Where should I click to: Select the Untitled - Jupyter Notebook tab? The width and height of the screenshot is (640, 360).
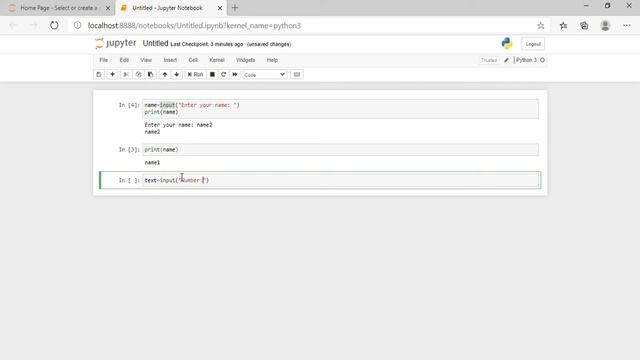[x=167, y=8]
